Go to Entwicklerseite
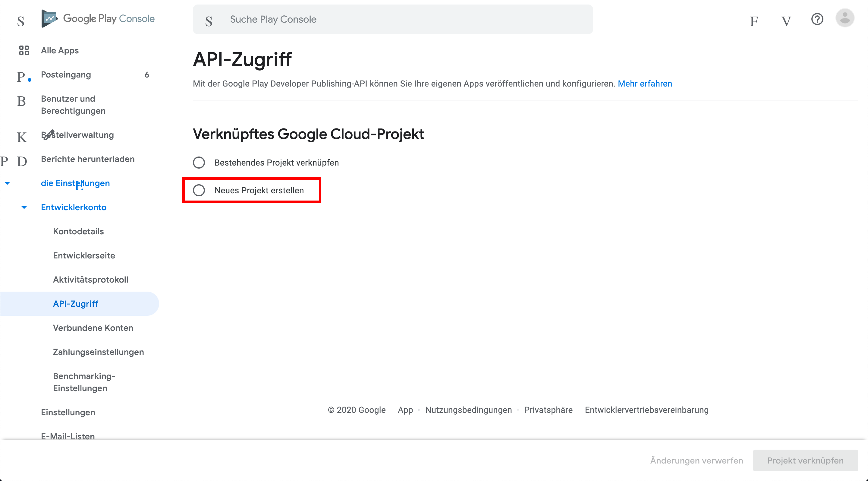Image resolution: width=868 pixels, height=481 pixels. (x=84, y=255)
